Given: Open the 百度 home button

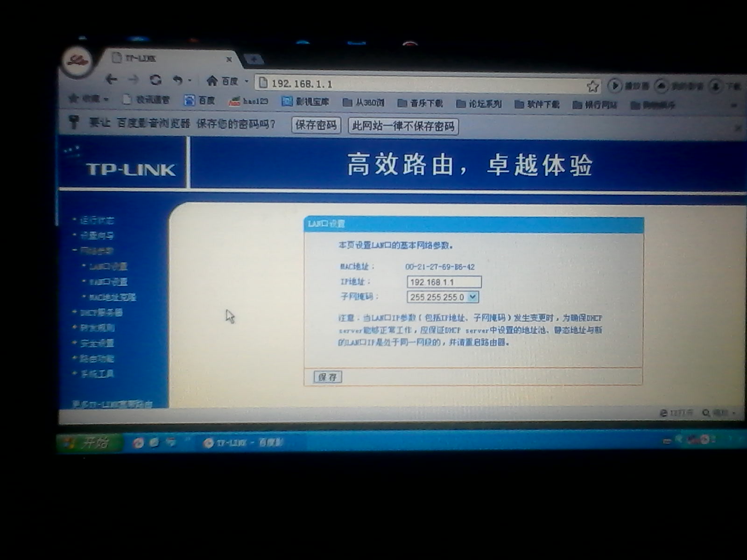Looking at the screenshot, I should (222, 81).
